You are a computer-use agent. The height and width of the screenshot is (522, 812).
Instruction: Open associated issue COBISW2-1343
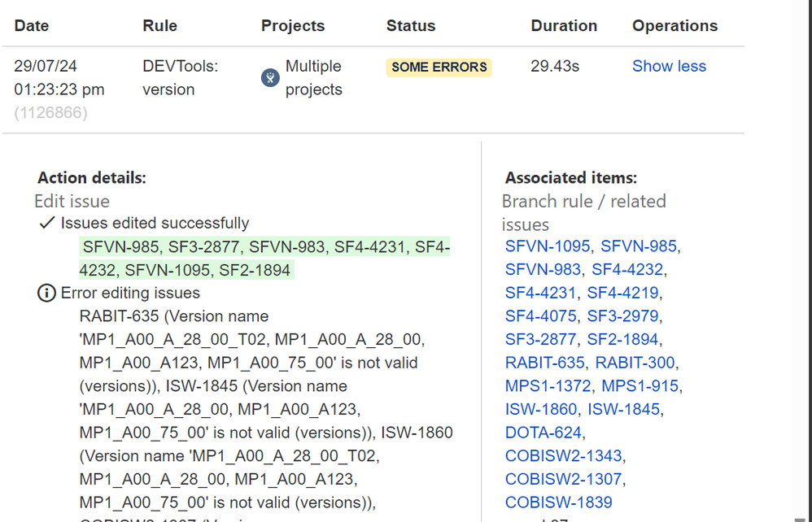pos(563,456)
